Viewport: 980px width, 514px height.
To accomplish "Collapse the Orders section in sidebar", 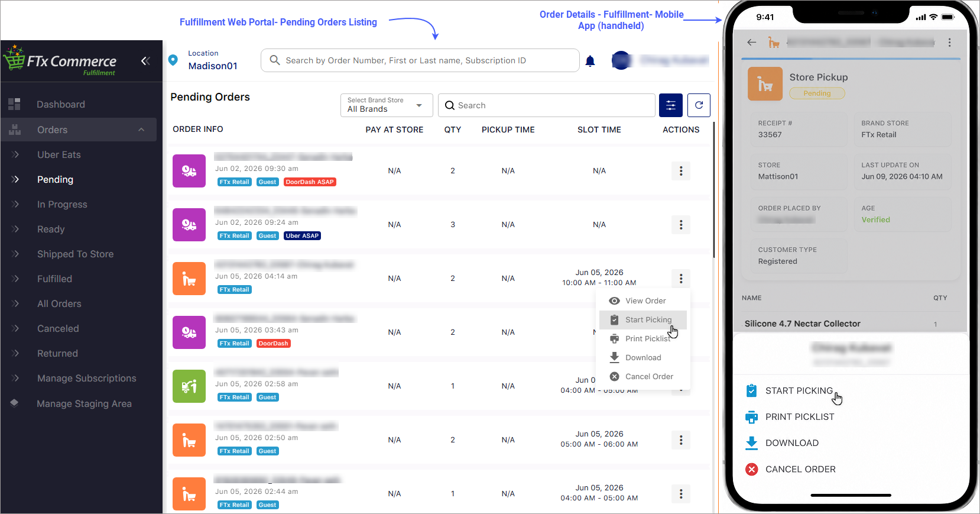I will point(141,130).
